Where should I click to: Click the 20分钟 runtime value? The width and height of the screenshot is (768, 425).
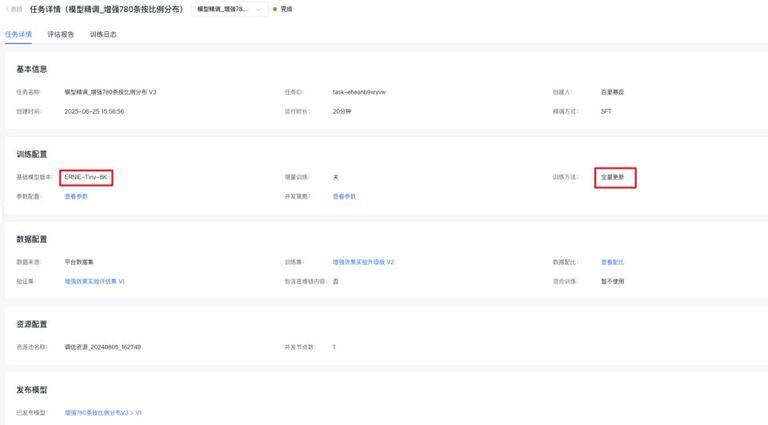coord(342,111)
